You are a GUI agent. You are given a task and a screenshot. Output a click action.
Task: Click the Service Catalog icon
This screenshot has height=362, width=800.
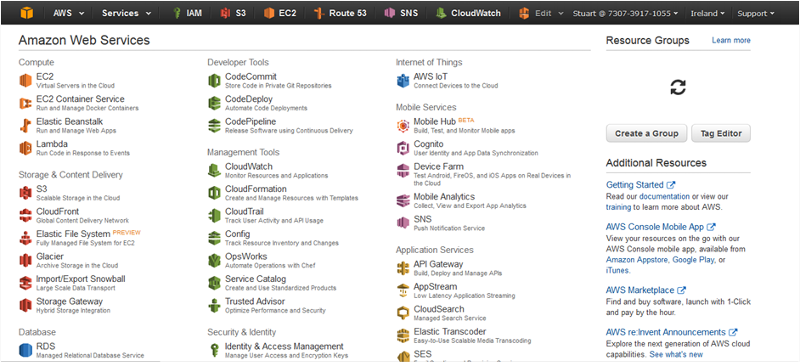214,282
